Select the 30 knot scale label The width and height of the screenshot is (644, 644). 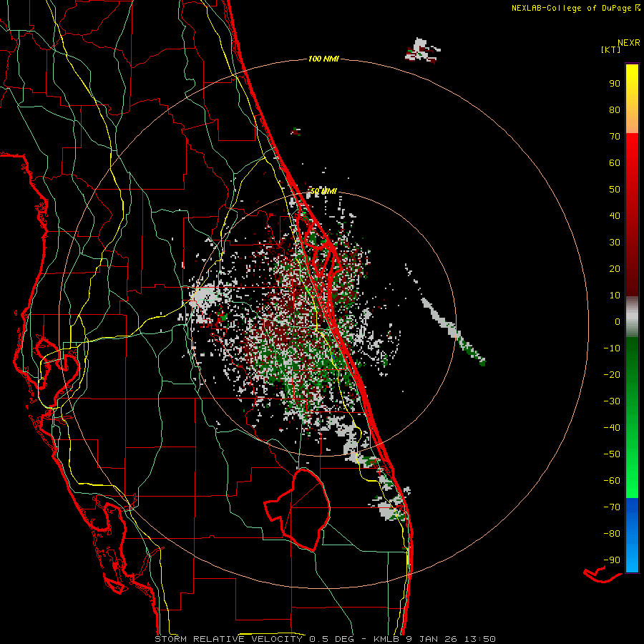[x=615, y=243]
